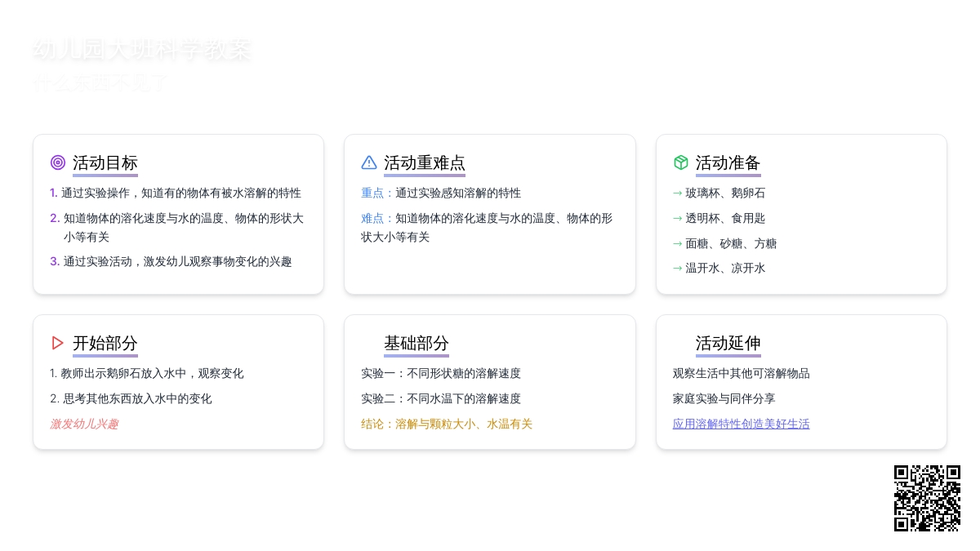Screen dimensions: 980x551
Task: Click step 1 教师出示鹅卵石放入水中
Action: [147, 373]
